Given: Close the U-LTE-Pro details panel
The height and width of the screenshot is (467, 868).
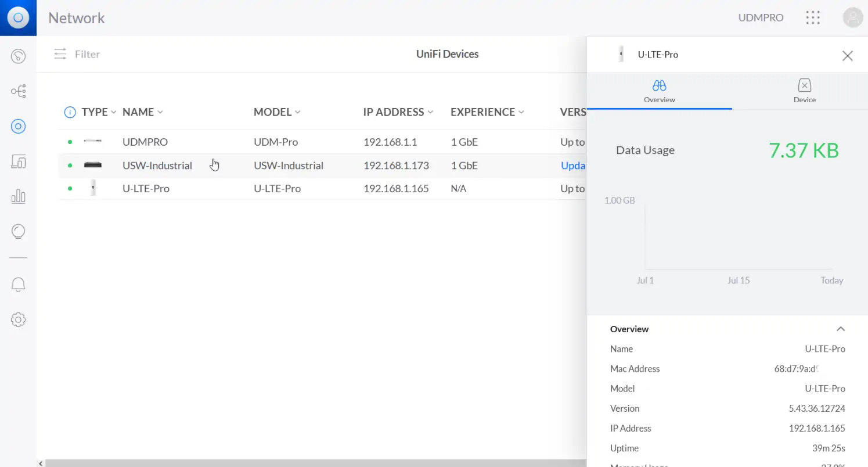Looking at the screenshot, I should click(847, 56).
